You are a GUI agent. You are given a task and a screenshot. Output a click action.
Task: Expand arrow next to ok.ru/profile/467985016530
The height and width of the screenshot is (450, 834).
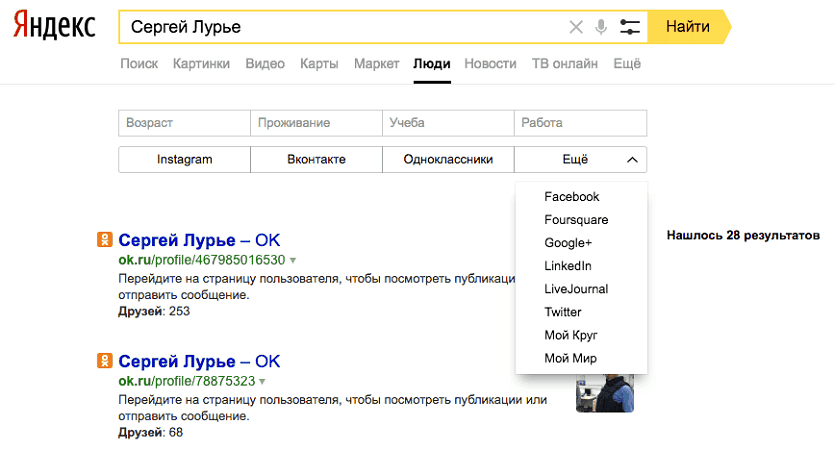[293, 260]
